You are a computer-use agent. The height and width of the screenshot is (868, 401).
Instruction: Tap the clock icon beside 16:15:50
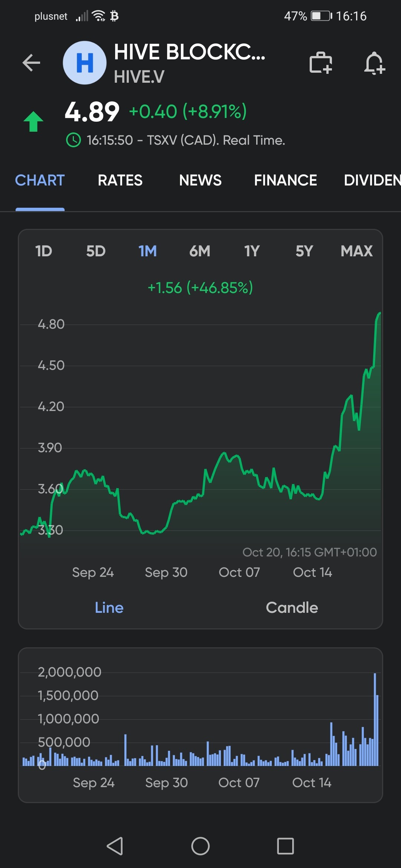click(x=74, y=140)
